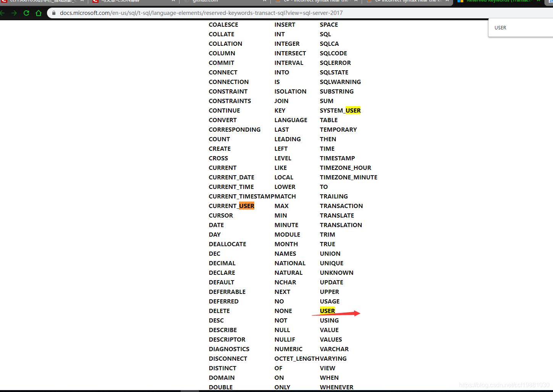Click the CURRENT_TIMESTAMP keyword
The width and height of the screenshot is (553, 392).
click(242, 197)
